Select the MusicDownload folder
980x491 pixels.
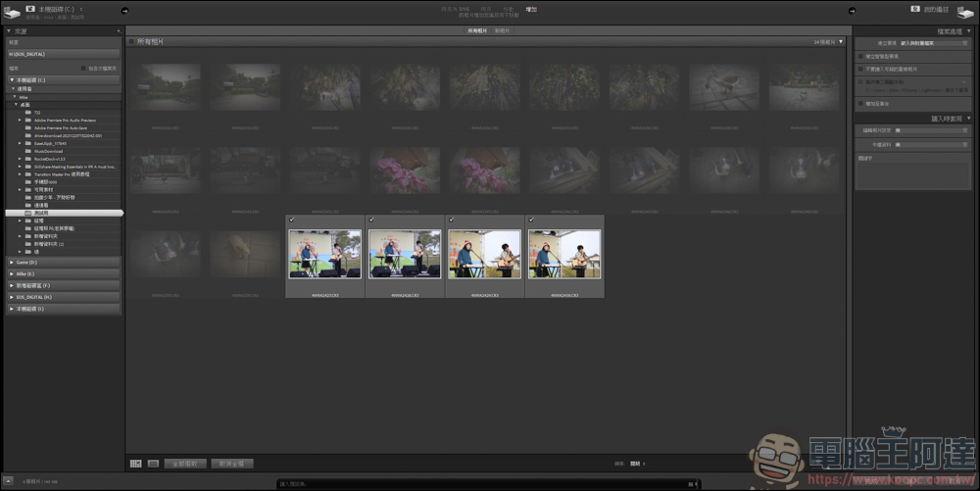point(48,151)
